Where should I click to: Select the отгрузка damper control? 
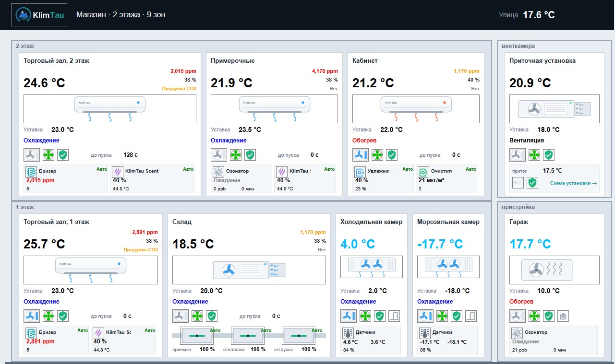click(x=299, y=336)
